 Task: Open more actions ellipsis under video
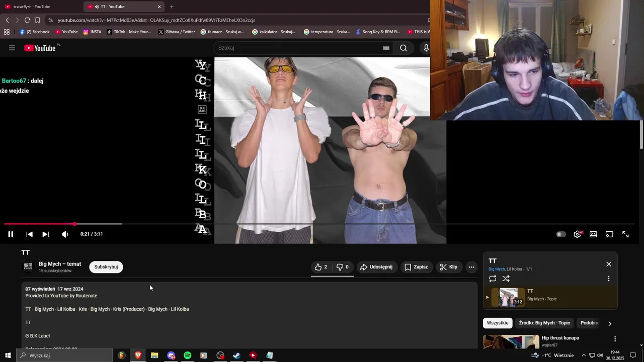(x=471, y=267)
